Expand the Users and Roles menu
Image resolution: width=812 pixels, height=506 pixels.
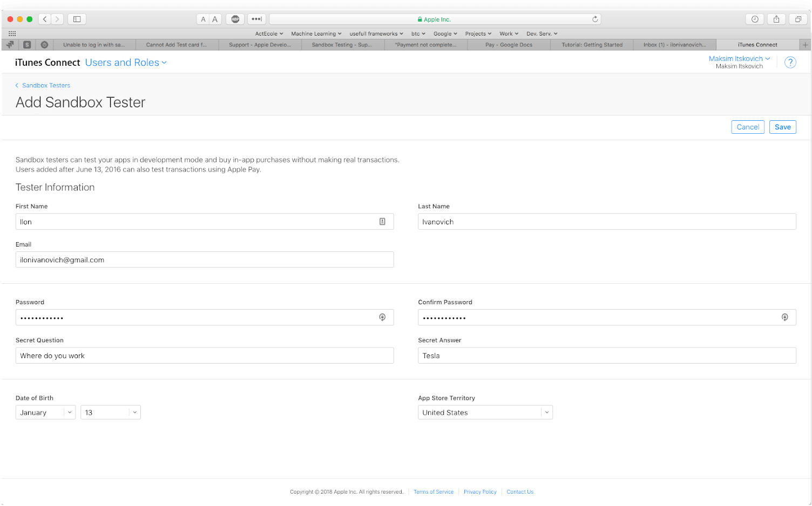pos(126,63)
